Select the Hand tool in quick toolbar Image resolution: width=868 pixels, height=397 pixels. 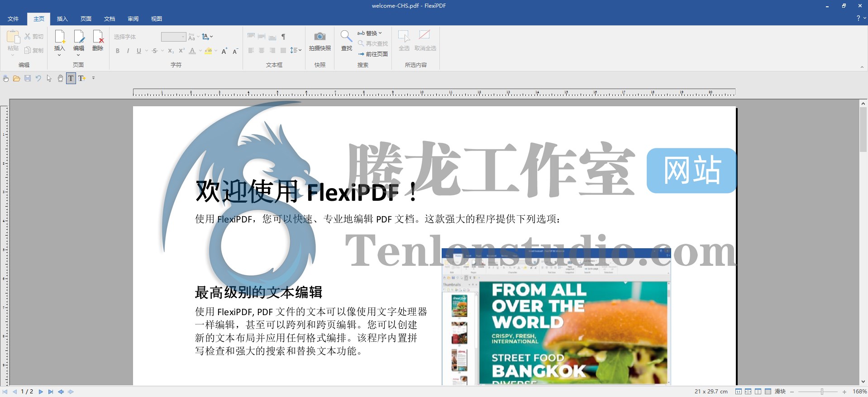click(60, 78)
